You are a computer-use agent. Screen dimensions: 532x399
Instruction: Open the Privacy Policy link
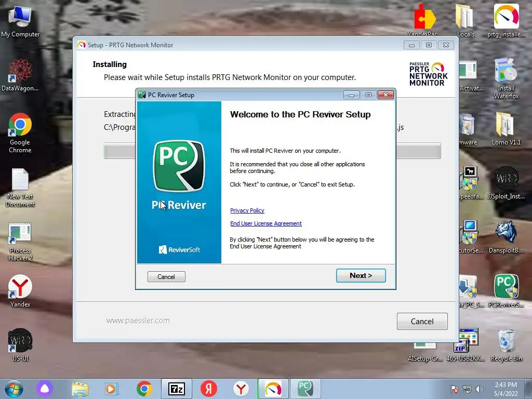coord(247,210)
